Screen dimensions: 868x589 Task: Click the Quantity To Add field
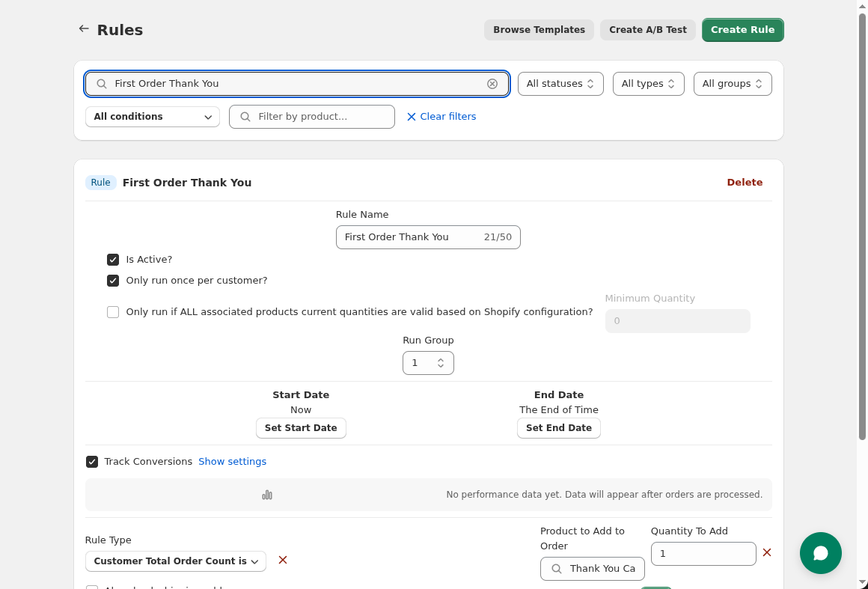[x=703, y=554]
